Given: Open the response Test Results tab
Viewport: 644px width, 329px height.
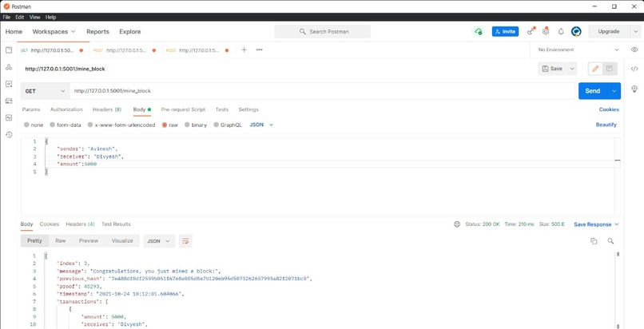Looking at the screenshot, I should point(116,224).
